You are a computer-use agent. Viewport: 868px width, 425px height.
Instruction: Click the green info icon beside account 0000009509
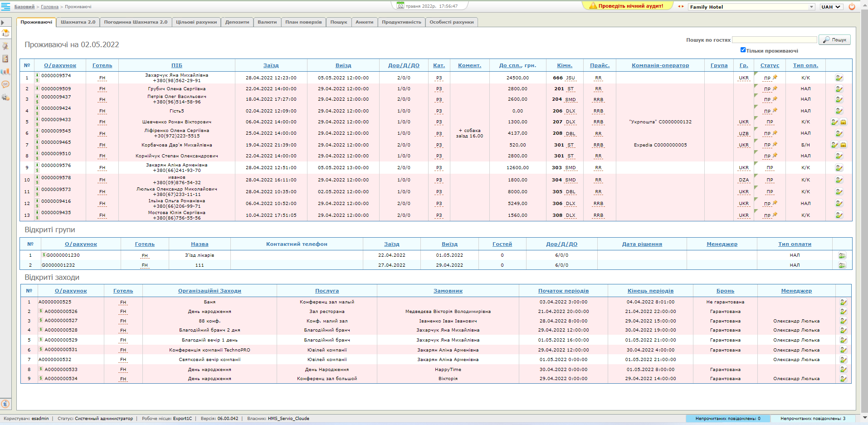37,88
